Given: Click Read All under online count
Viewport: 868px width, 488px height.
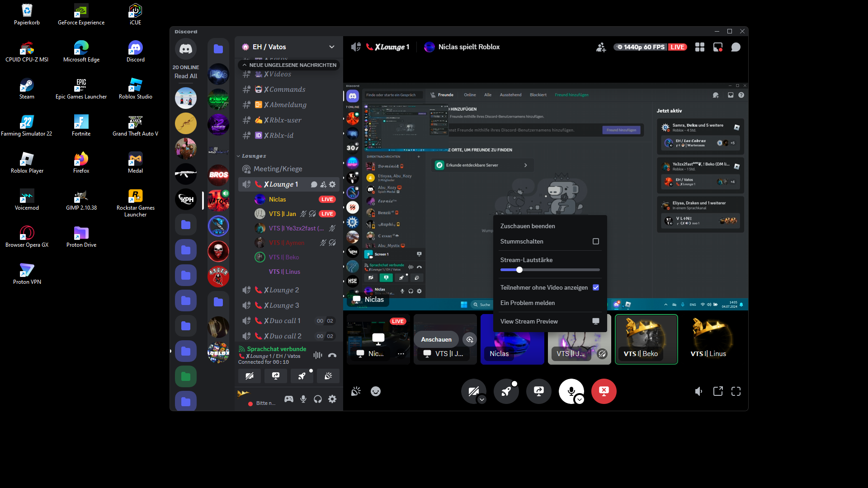Looking at the screenshot, I should click(x=186, y=76).
